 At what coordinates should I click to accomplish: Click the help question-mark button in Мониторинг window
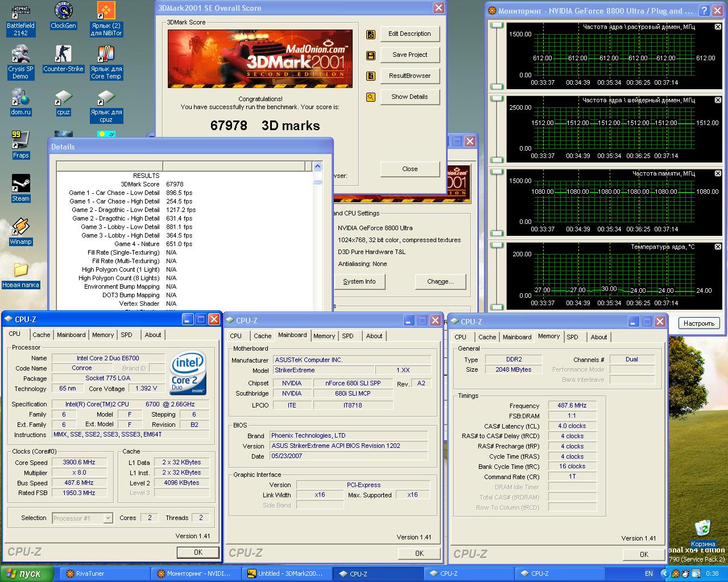[x=704, y=11]
